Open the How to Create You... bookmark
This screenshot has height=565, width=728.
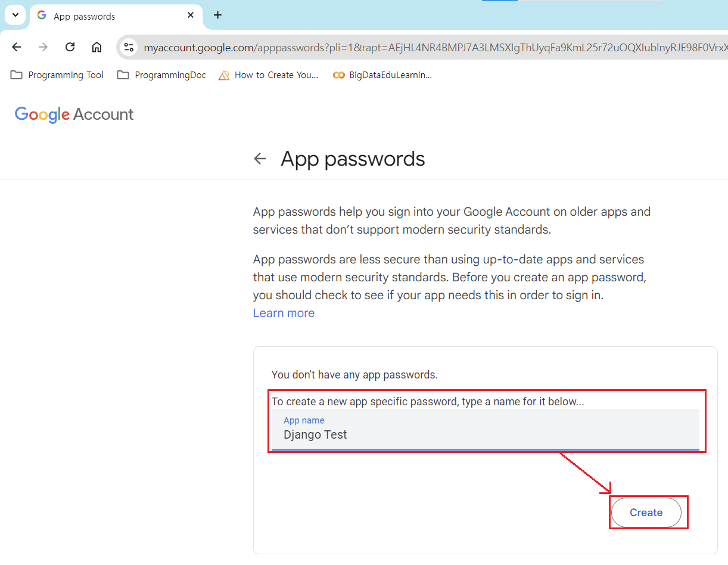(x=269, y=75)
